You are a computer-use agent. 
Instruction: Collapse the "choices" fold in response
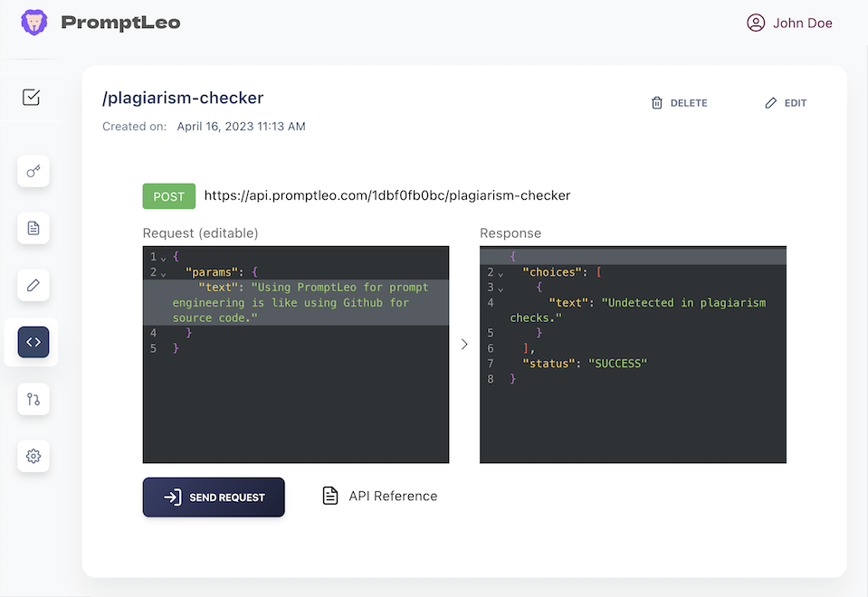click(501, 274)
